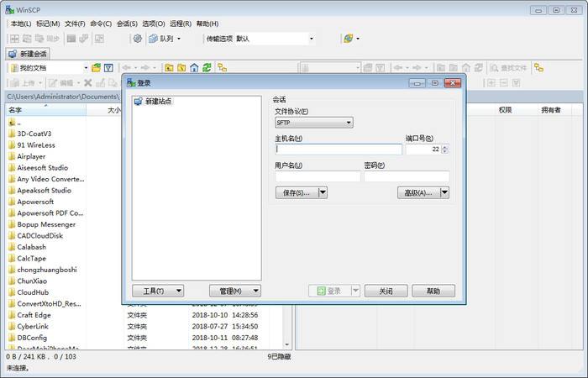Click the remote home directory icon
Viewport: 588px width, 378px height.
click(x=466, y=68)
